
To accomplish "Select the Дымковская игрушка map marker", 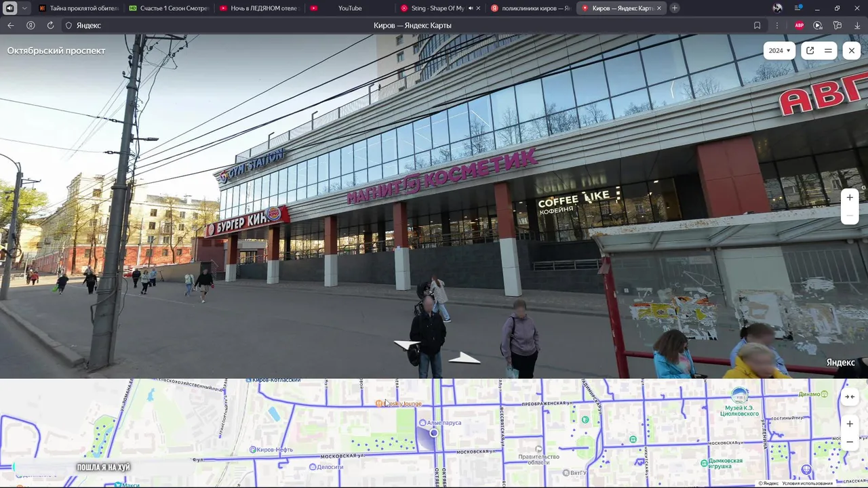I will point(721,463).
